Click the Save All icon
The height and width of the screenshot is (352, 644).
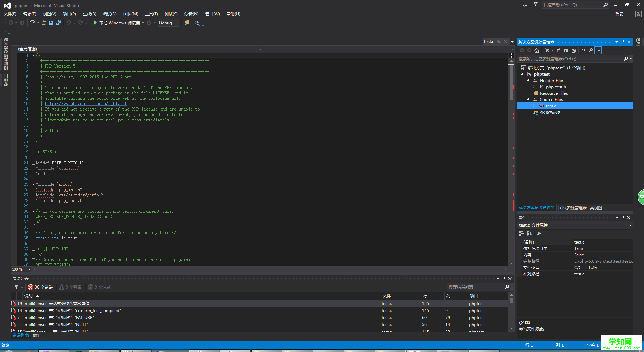59,23
